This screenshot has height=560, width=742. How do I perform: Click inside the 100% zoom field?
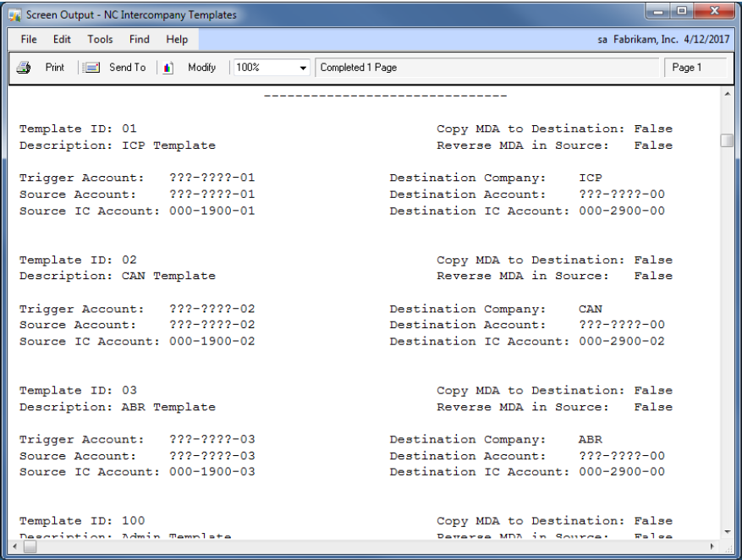262,68
